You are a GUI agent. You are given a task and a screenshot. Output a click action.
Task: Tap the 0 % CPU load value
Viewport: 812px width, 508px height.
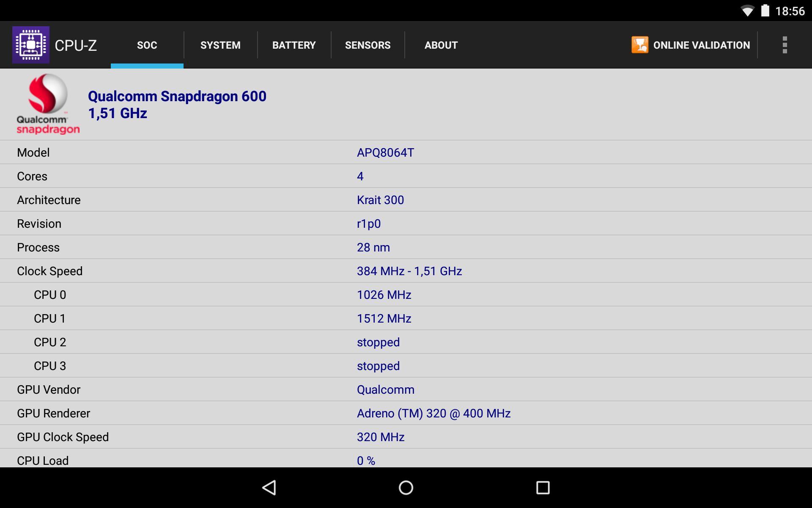(x=366, y=461)
